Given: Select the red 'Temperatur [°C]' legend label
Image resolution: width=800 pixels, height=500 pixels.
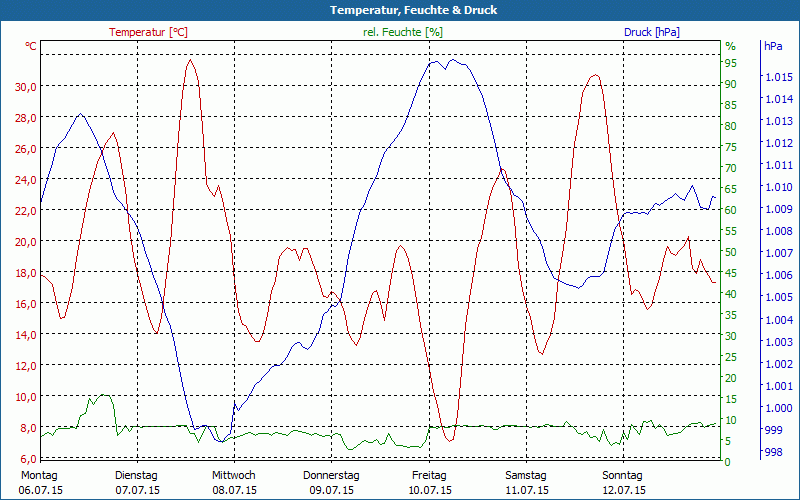Looking at the screenshot, I should coord(148,32).
